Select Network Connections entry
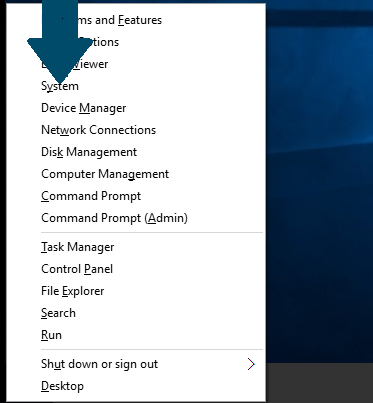The height and width of the screenshot is (403, 373). click(x=98, y=130)
